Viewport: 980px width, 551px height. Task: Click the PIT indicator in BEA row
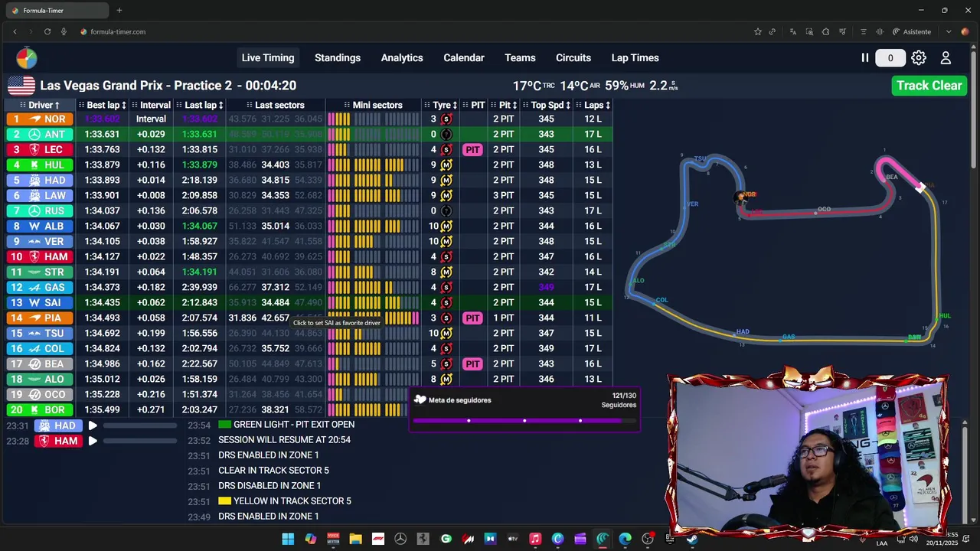click(472, 364)
